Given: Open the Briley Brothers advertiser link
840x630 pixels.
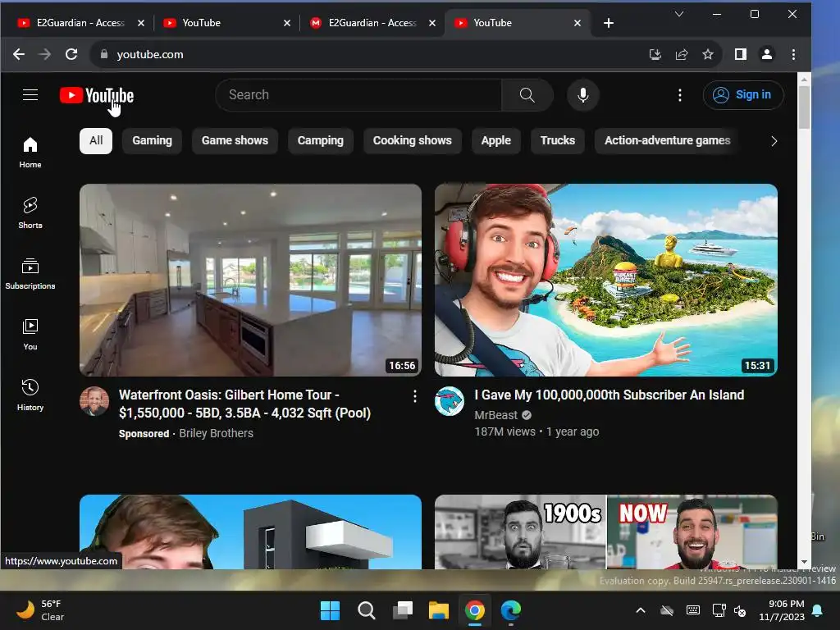Looking at the screenshot, I should (216, 433).
